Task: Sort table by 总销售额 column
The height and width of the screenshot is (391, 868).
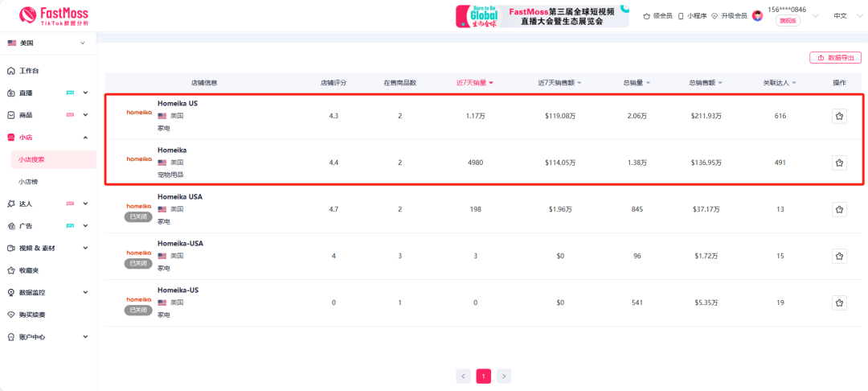Action: 706,83
